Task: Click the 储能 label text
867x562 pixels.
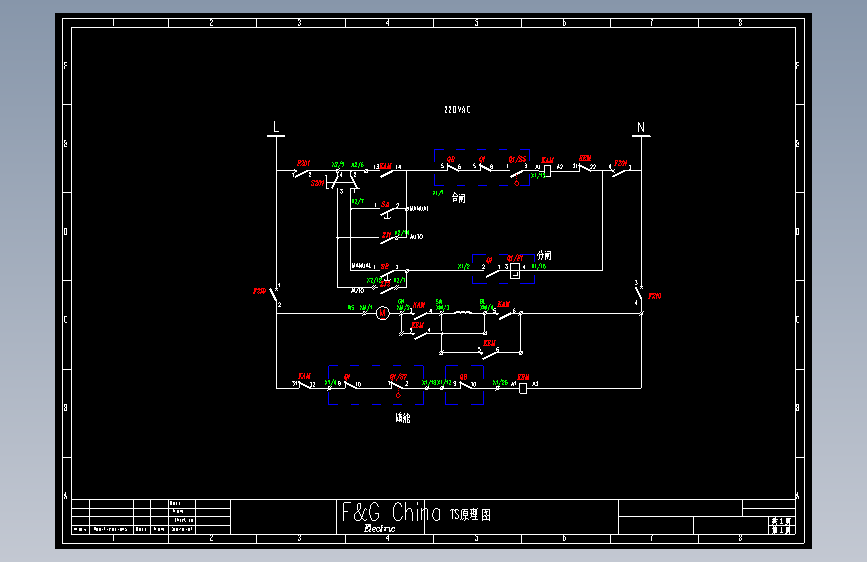Action: point(403,418)
